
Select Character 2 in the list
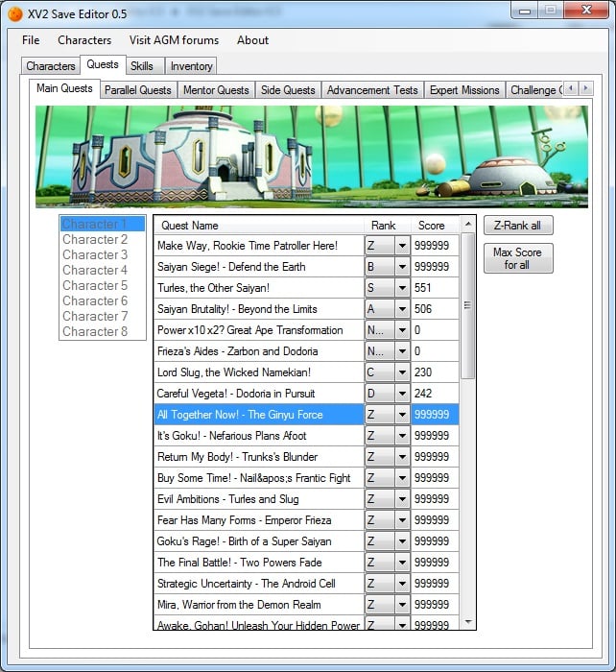point(103,239)
